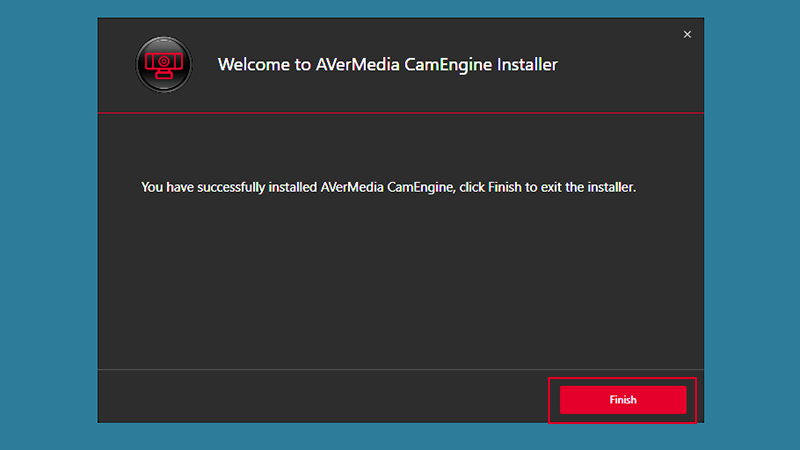Click the empty footer bar beside Finish

click(321, 396)
